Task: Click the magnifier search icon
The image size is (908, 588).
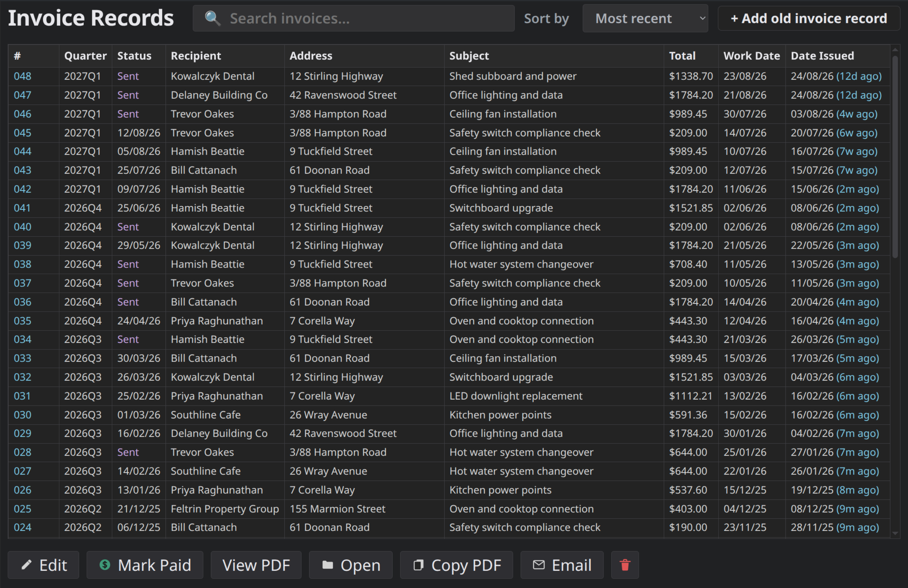Action: 213,18
